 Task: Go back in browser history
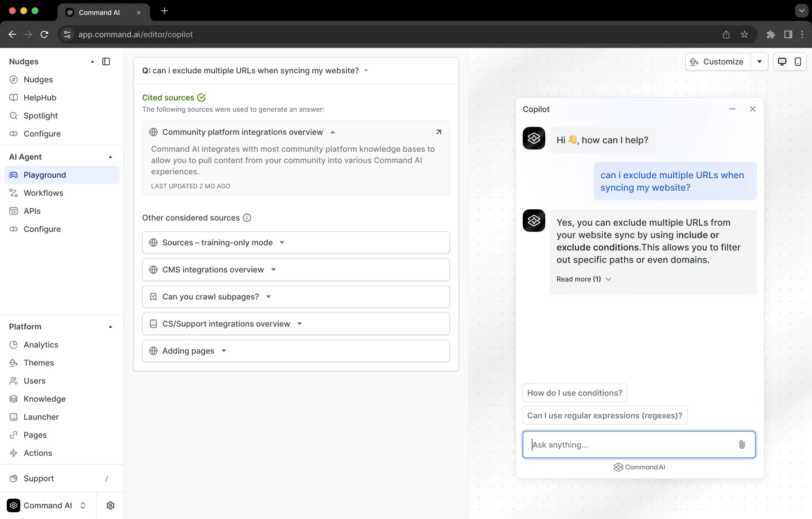pos(12,34)
